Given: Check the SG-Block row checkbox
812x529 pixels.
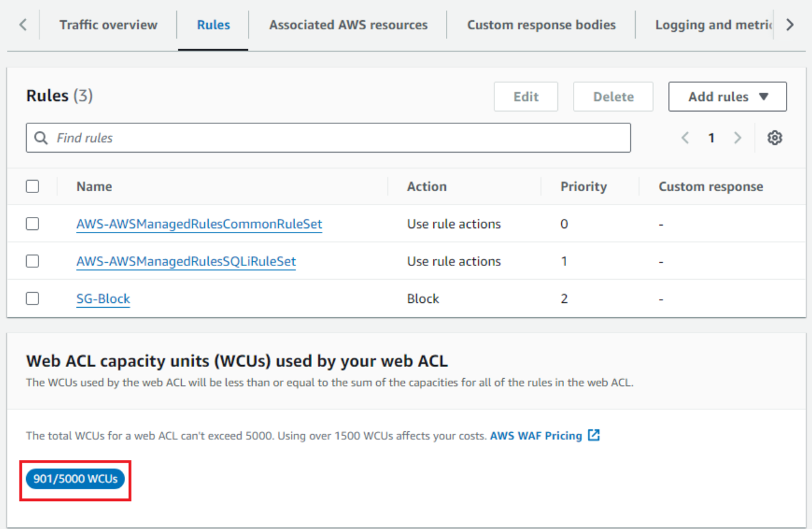Looking at the screenshot, I should point(32,298).
